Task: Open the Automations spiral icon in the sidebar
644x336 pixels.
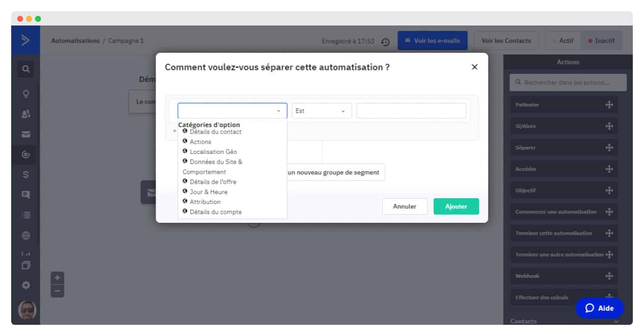Action: pos(26,155)
